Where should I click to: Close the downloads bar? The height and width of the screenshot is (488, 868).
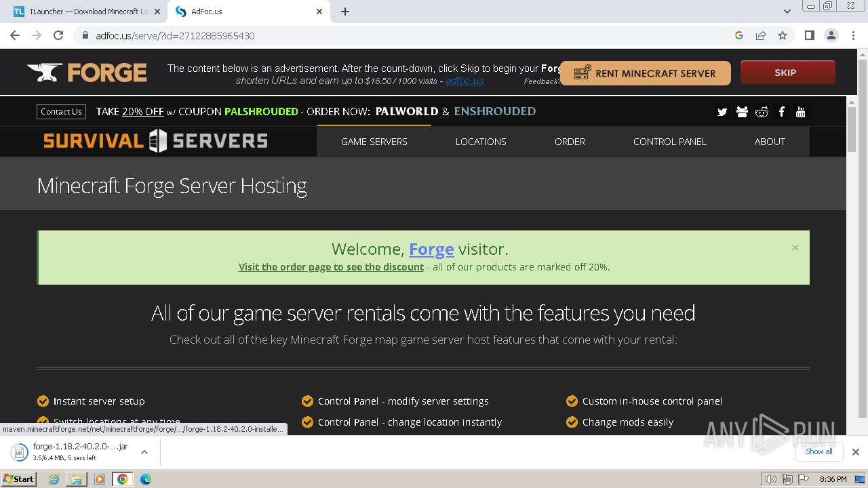(855, 452)
